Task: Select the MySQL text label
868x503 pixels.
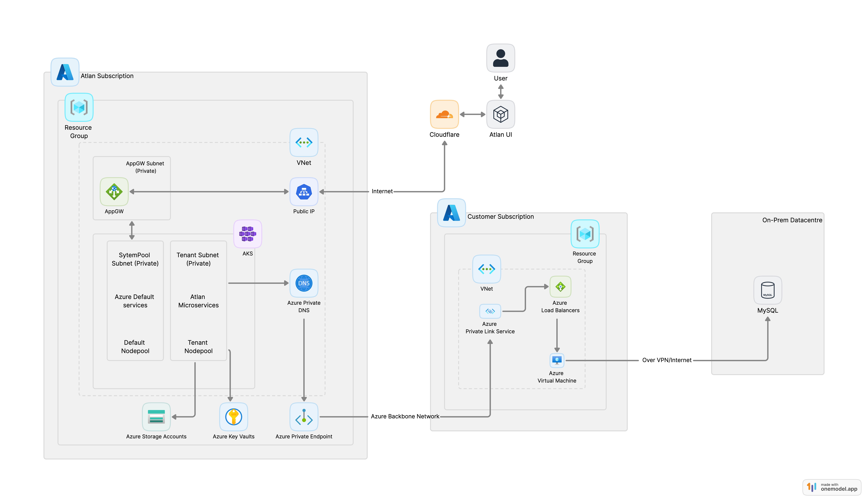Action: (768, 311)
